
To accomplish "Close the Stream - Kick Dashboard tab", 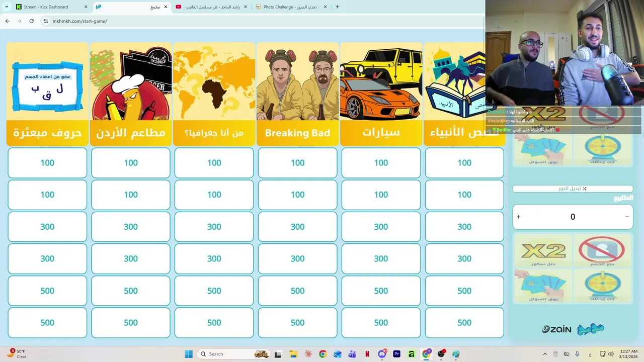I will pyautogui.click(x=86, y=7).
